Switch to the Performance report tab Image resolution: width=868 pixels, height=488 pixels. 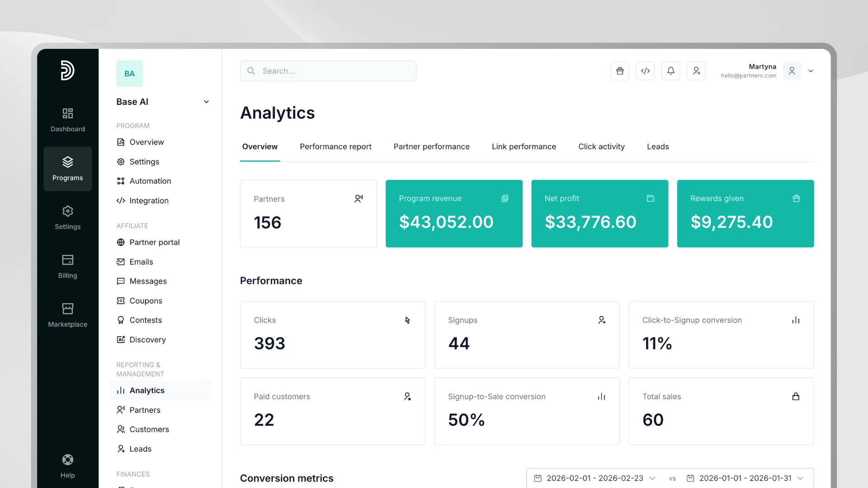pos(335,146)
